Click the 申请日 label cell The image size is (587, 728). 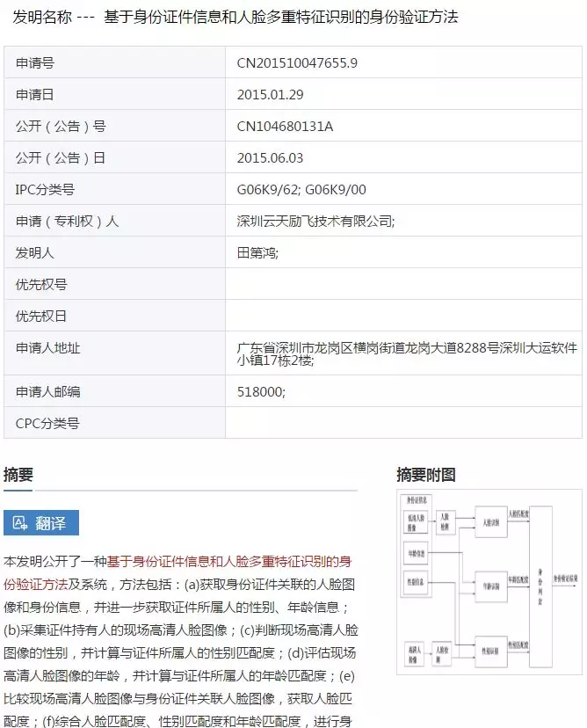click(114, 94)
